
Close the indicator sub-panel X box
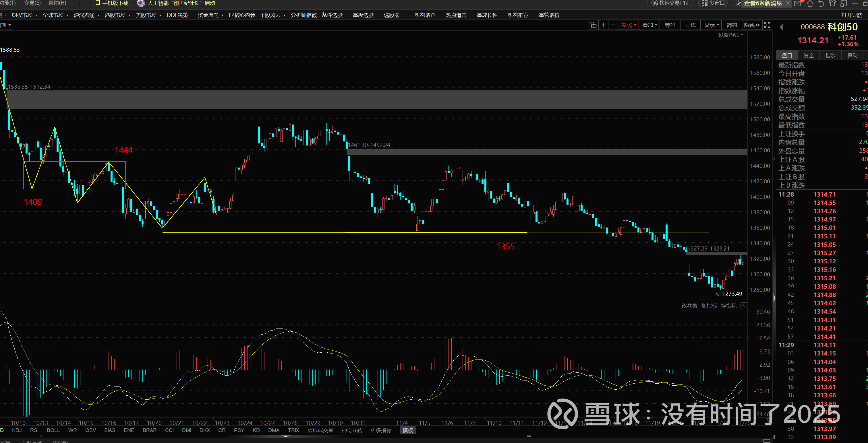pos(744,306)
